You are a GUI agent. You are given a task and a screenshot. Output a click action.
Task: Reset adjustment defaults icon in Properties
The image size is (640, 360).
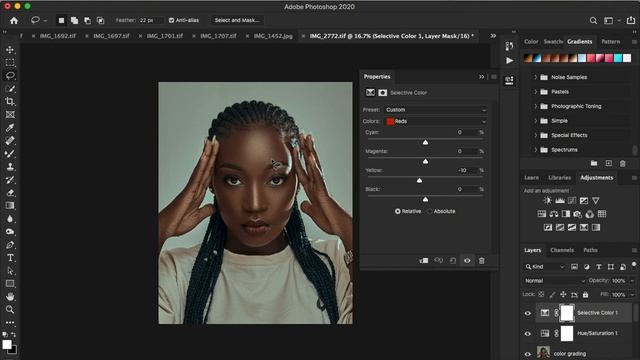coord(453,260)
